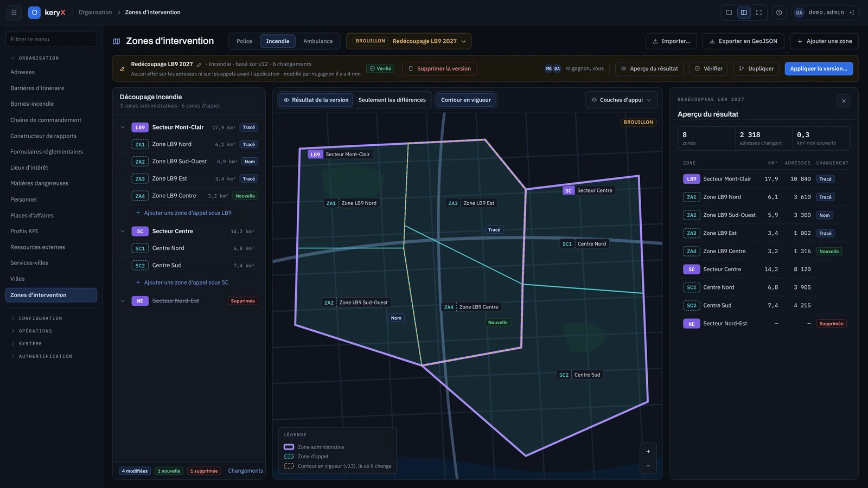Select the ZA4 zone label on map
This screenshot has width=868, height=488.
tap(471, 307)
